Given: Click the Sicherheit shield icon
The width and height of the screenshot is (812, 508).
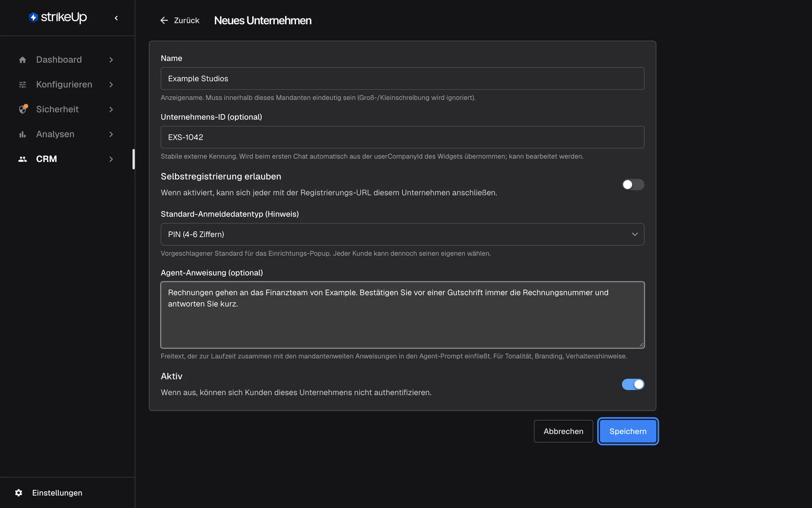Looking at the screenshot, I should pos(23,109).
